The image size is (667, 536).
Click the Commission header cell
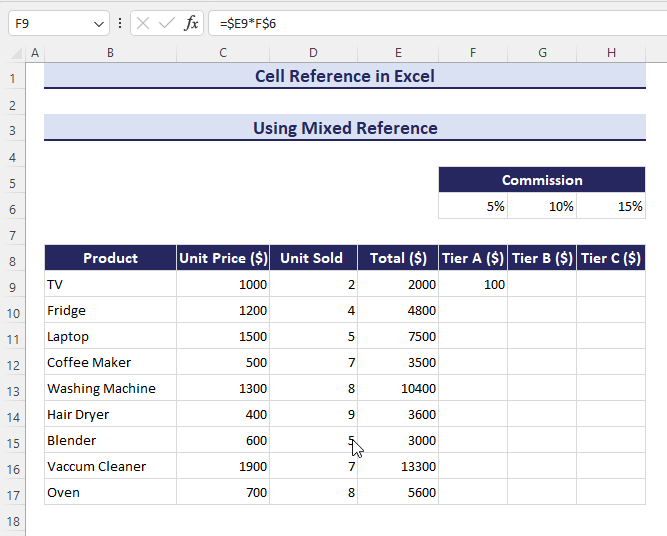pyautogui.click(x=541, y=180)
